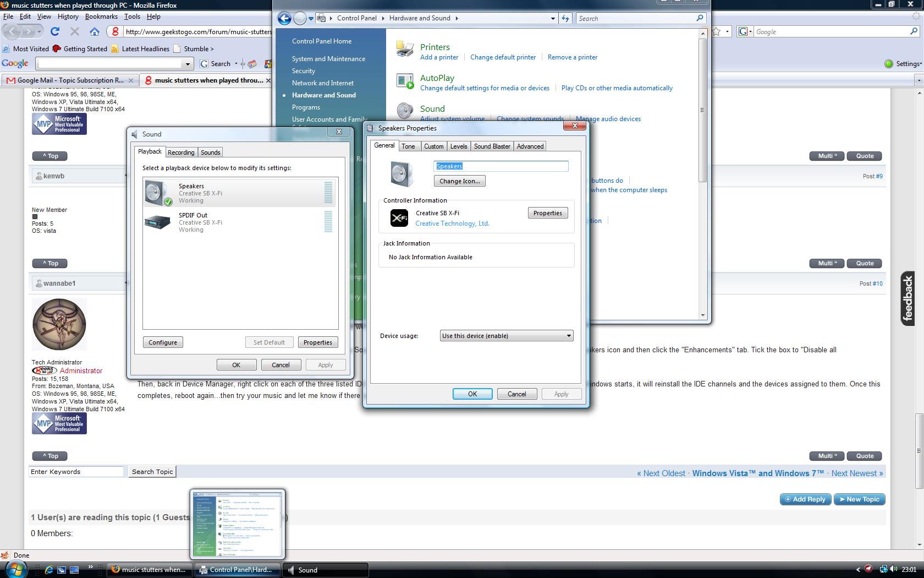
Task: Click the Sound taskbar button
Action: point(325,570)
